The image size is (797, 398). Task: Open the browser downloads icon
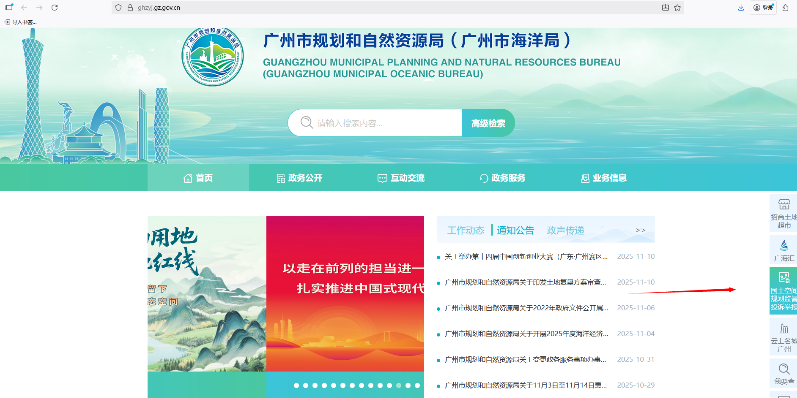tap(741, 8)
